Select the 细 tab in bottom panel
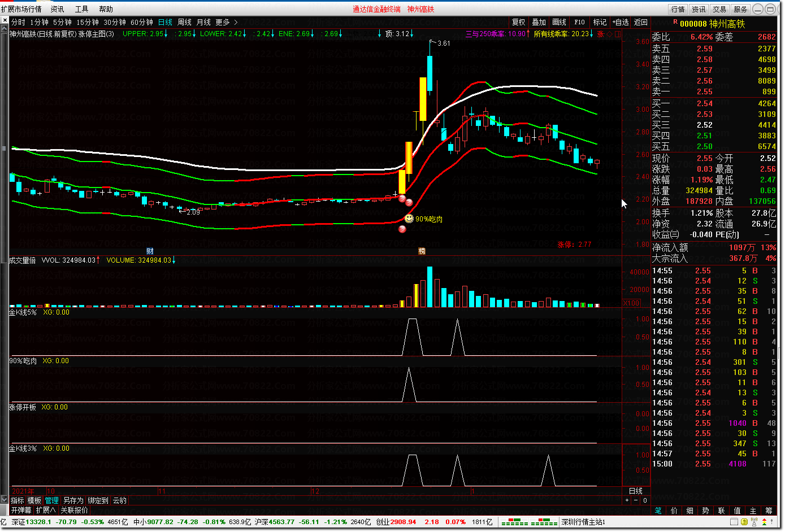 690,511
